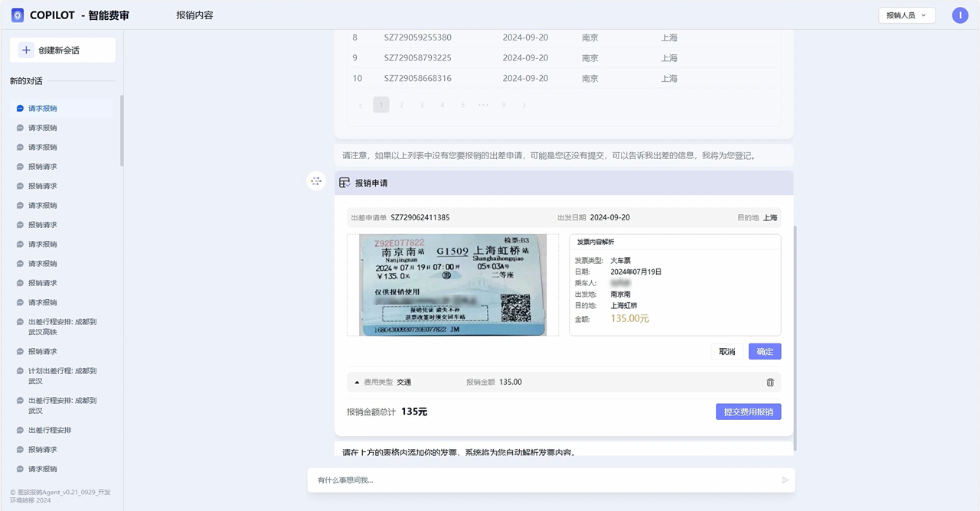980x511 pixels.
Task: Click application number SZ729062411385
Action: pos(420,217)
